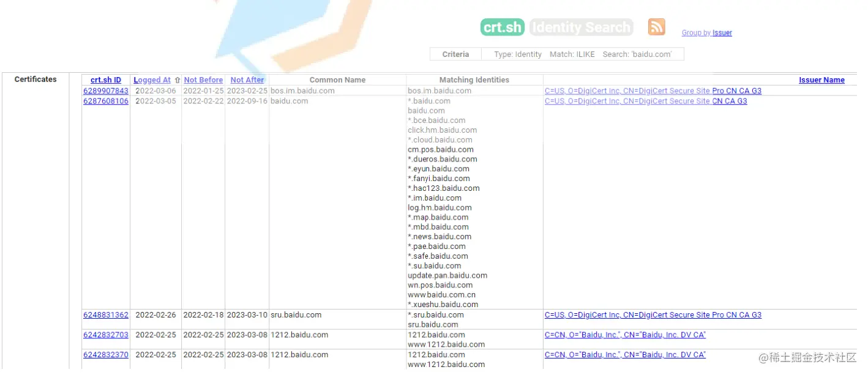
Task: Open the RSS feed icon
Action: [x=656, y=27]
